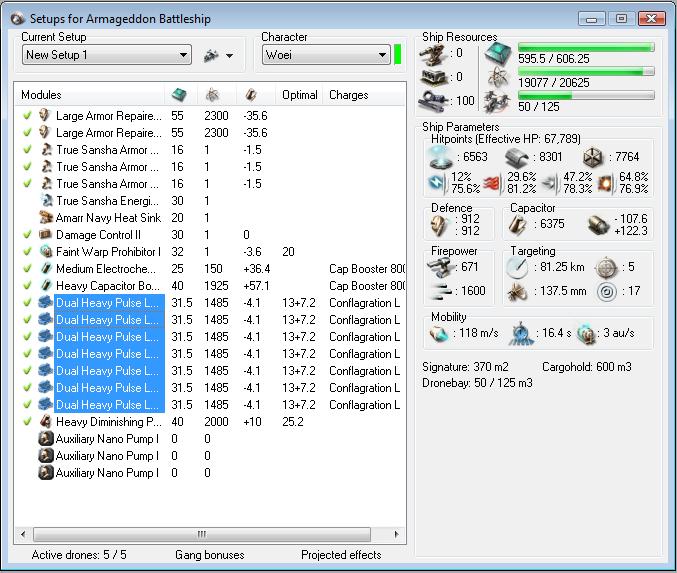
Task: Click the powergrid usage progress bar
Action: (x=586, y=72)
